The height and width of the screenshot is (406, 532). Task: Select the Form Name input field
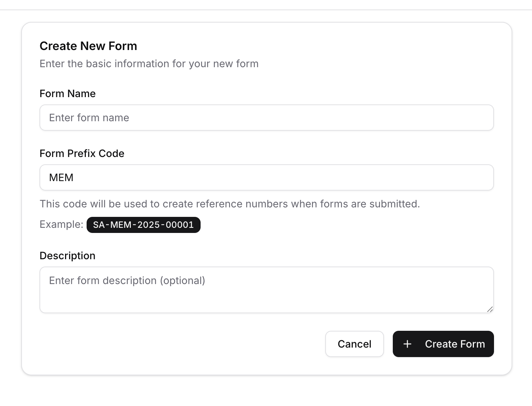coord(266,118)
